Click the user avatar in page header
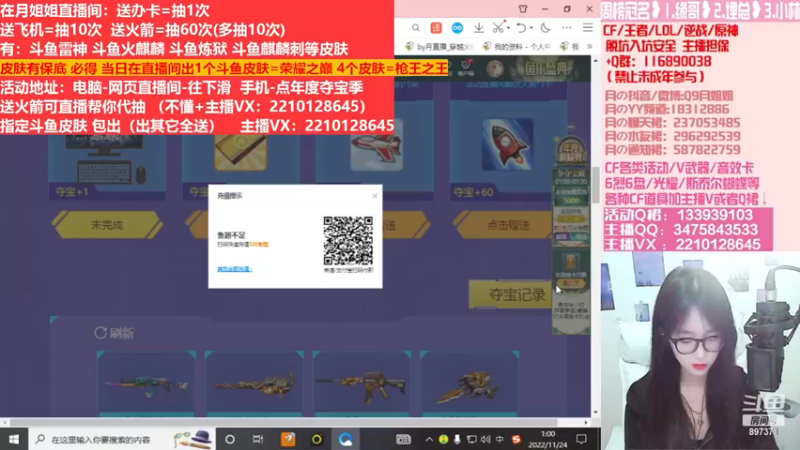800x450 pixels. tap(494, 68)
